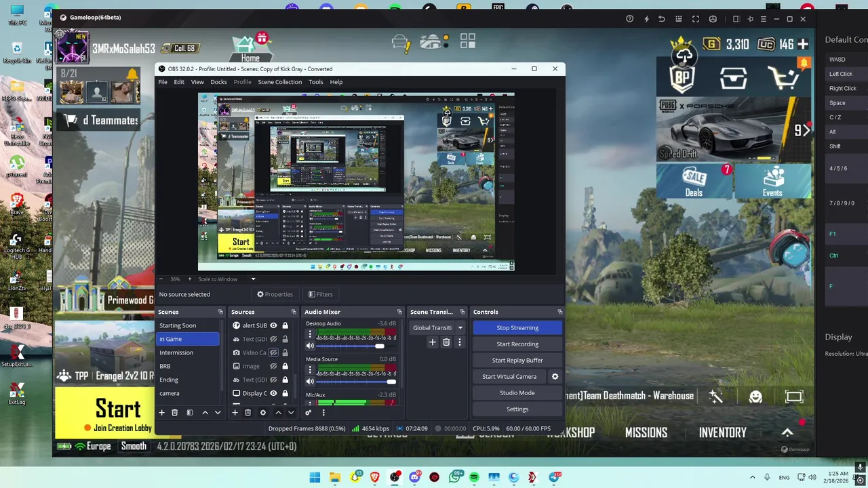Float the Controls dock with its pop-out icon
Image resolution: width=868 pixels, height=488 pixels.
click(559, 312)
